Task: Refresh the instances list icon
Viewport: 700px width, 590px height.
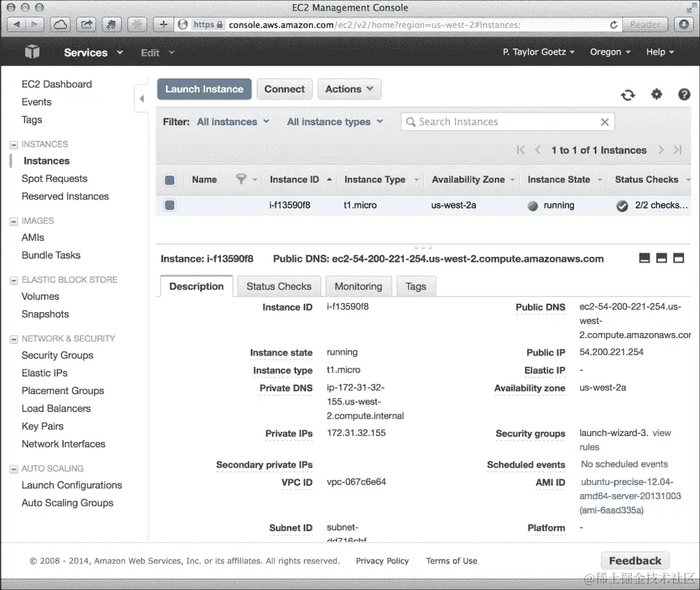Action: coord(628,94)
